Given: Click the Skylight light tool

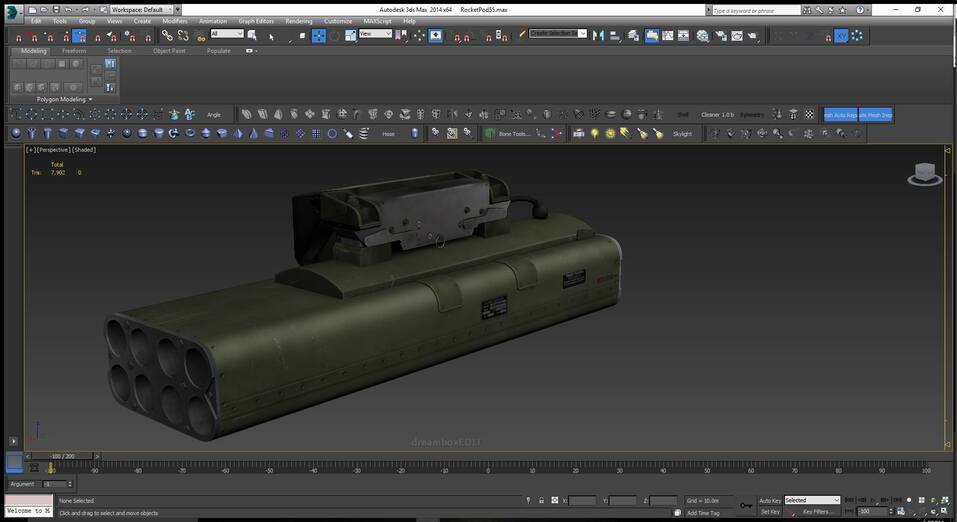Looking at the screenshot, I should click(x=681, y=133).
